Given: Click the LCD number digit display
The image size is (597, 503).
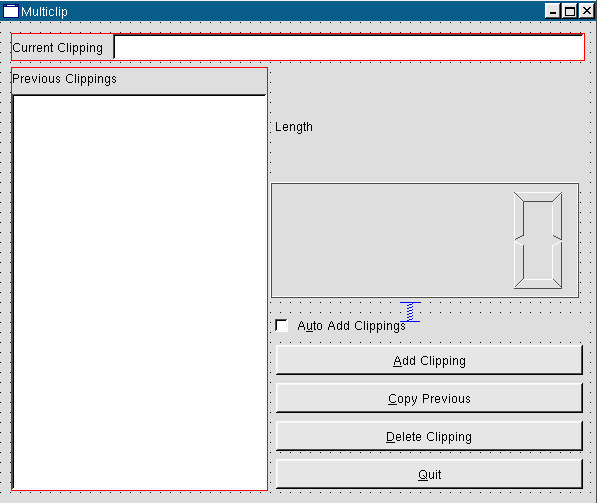Looking at the screenshot, I should point(538,240).
